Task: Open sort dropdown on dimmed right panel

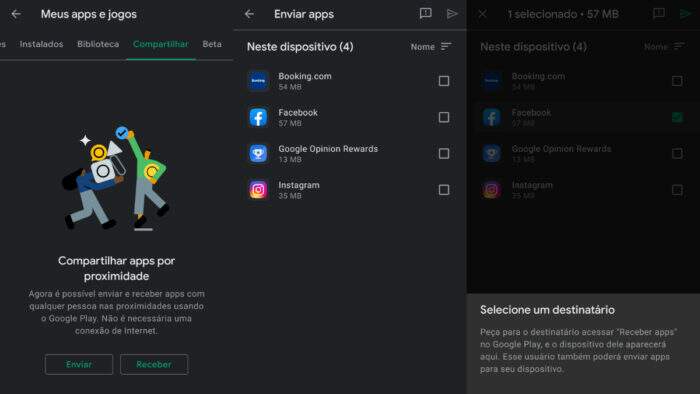Action: [665, 47]
